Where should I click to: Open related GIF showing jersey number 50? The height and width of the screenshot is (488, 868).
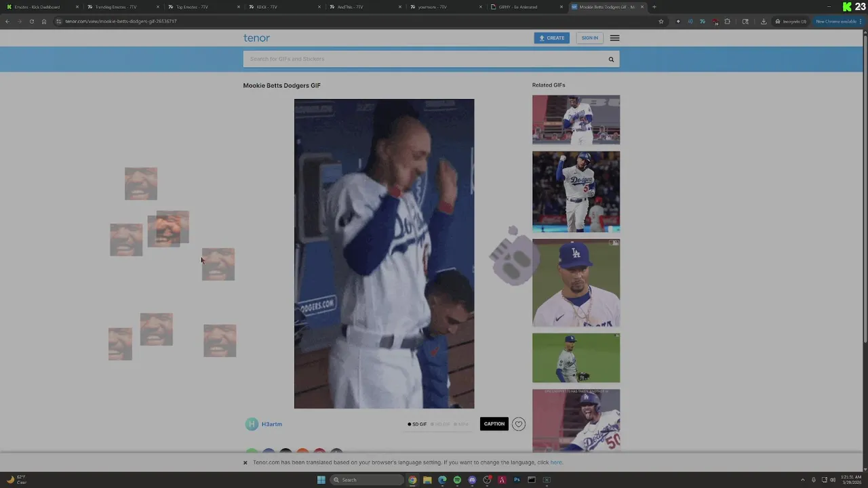point(576,420)
